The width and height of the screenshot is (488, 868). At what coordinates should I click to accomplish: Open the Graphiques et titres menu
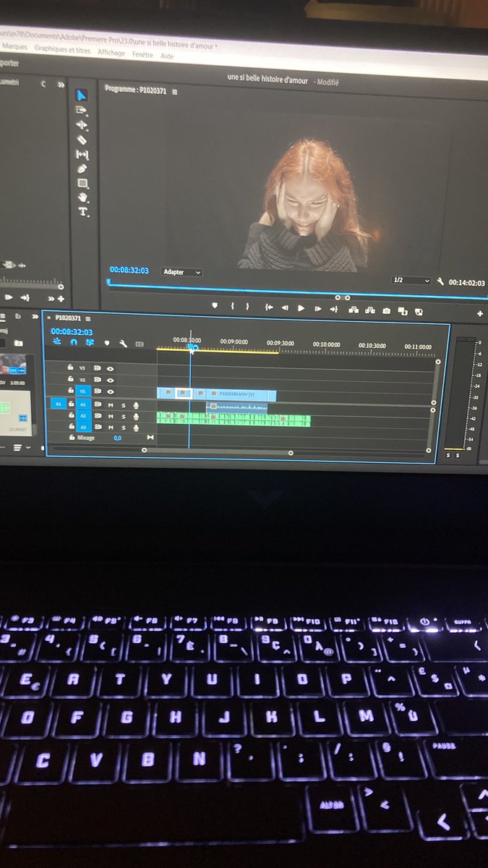(x=63, y=49)
